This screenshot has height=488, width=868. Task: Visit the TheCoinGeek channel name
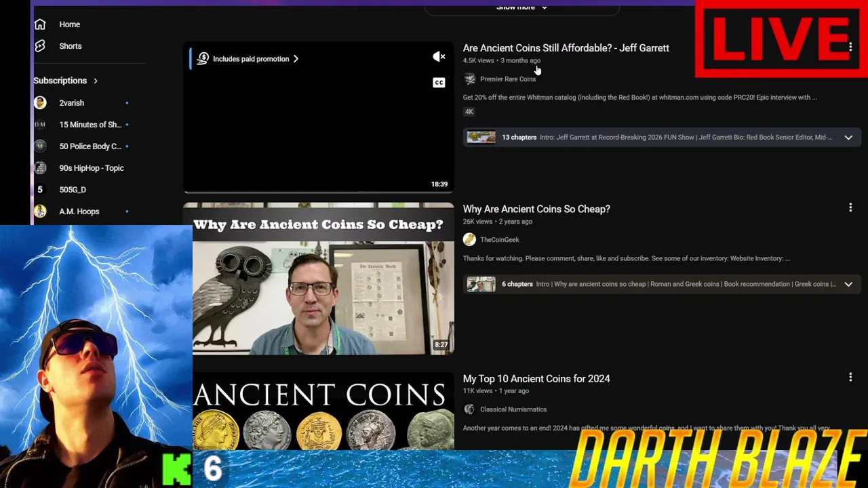(x=500, y=240)
